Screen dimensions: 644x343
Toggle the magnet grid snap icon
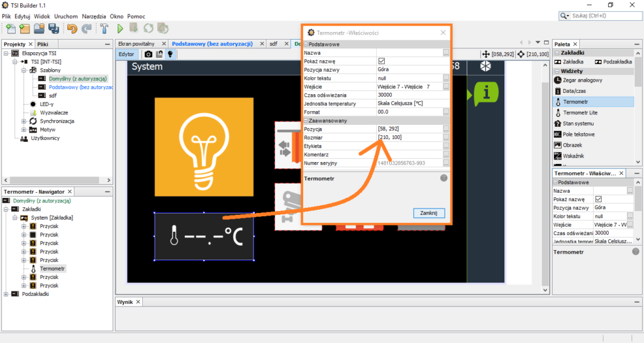(x=159, y=54)
